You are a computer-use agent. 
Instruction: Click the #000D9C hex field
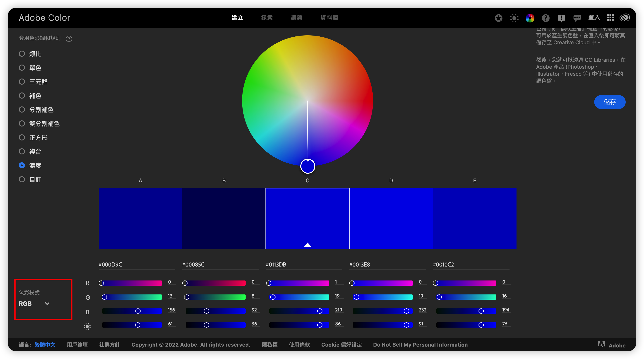137,265
